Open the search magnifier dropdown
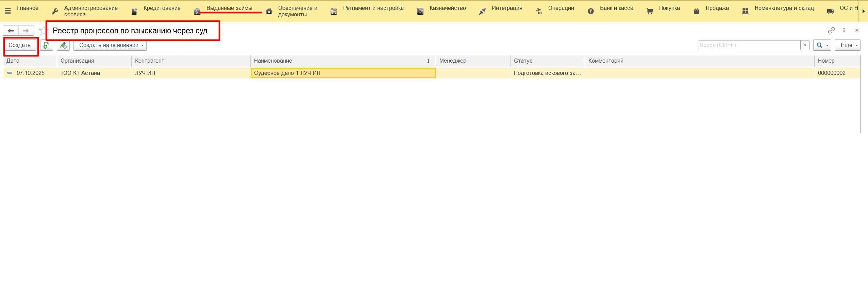This screenshot has height=294, width=868. click(822, 45)
